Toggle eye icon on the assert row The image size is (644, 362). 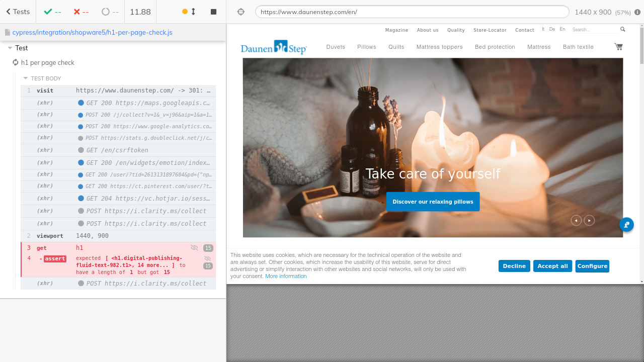207,258
